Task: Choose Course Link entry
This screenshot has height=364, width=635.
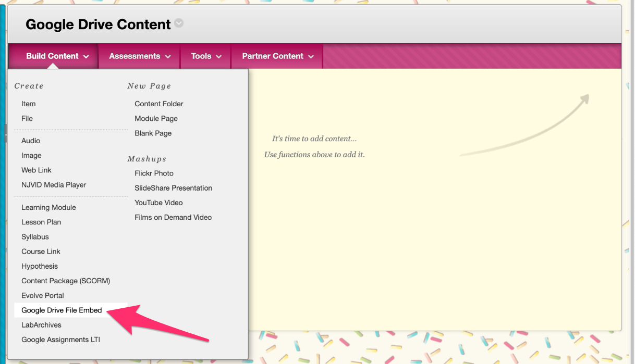Action: tap(41, 251)
